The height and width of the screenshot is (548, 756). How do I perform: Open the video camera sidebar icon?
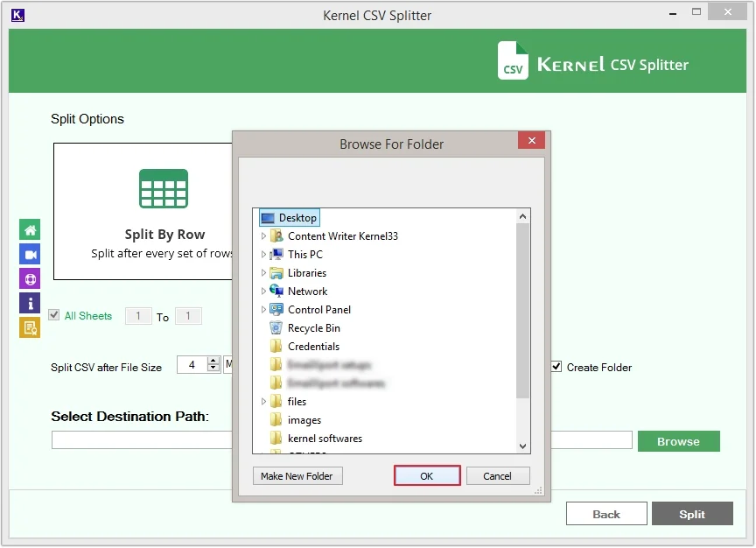point(30,255)
